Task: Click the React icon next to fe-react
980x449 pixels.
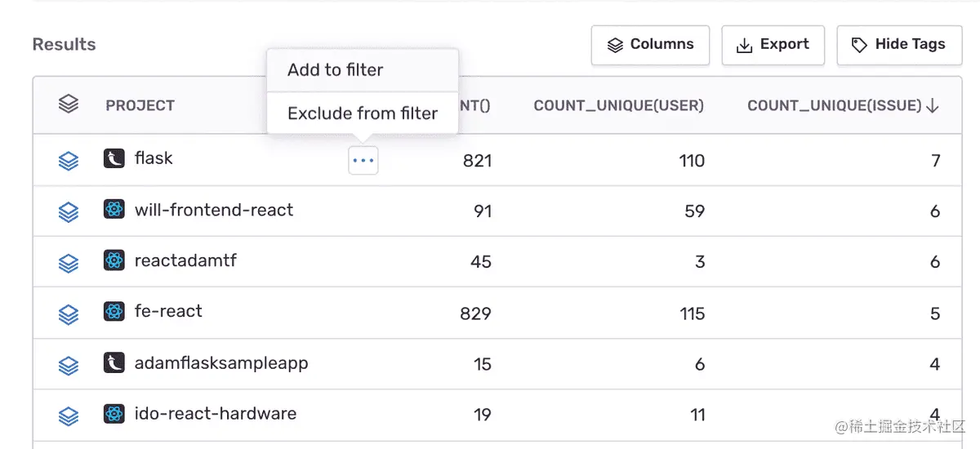Action: 114,311
